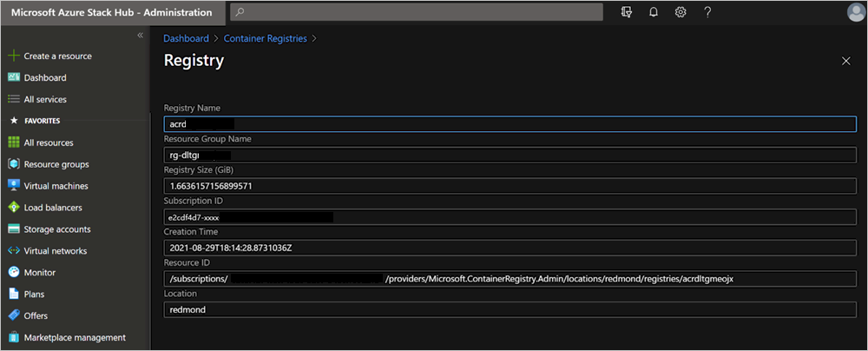Viewport: 868px width, 351px height.
Task: Open the notifications bell
Action: point(654,12)
